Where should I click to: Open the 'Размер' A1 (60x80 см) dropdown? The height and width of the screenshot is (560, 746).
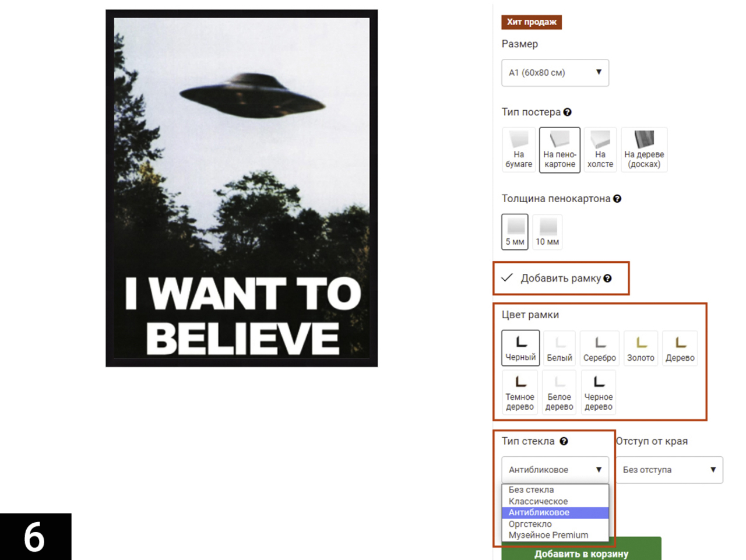tap(555, 73)
